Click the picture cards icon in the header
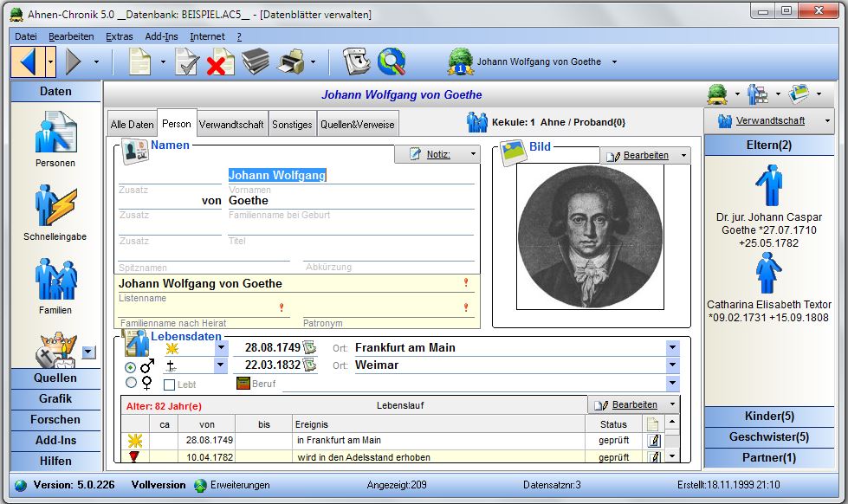The height and width of the screenshot is (504, 848). click(799, 94)
